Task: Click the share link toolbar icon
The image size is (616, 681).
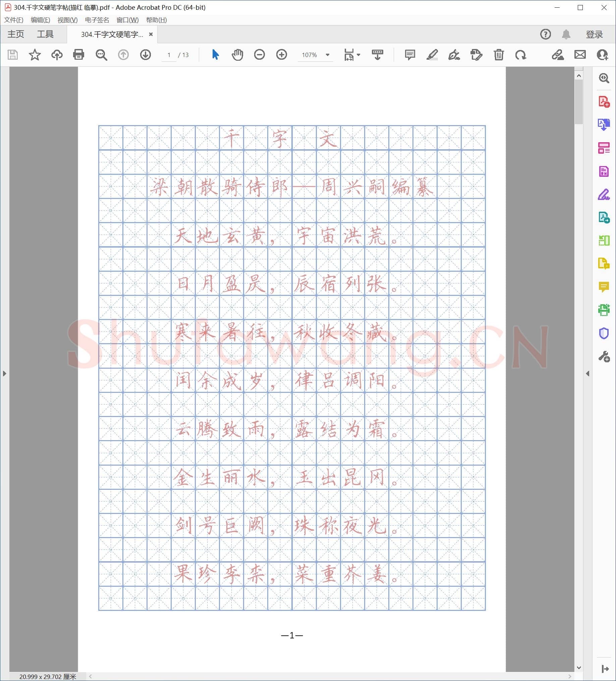Action: (558, 55)
